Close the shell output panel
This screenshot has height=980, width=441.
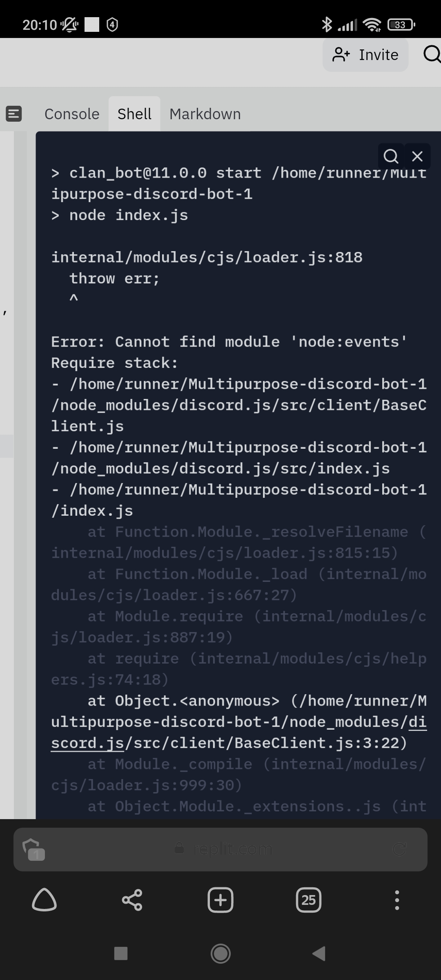417,156
